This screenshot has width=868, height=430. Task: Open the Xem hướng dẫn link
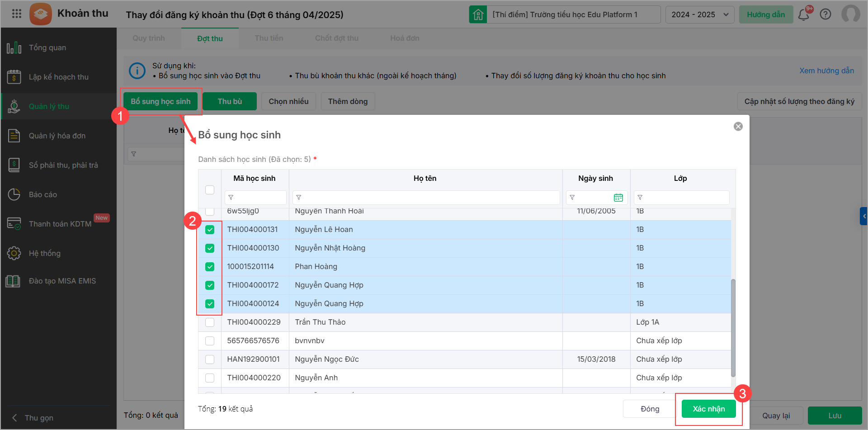[x=826, y=71]
